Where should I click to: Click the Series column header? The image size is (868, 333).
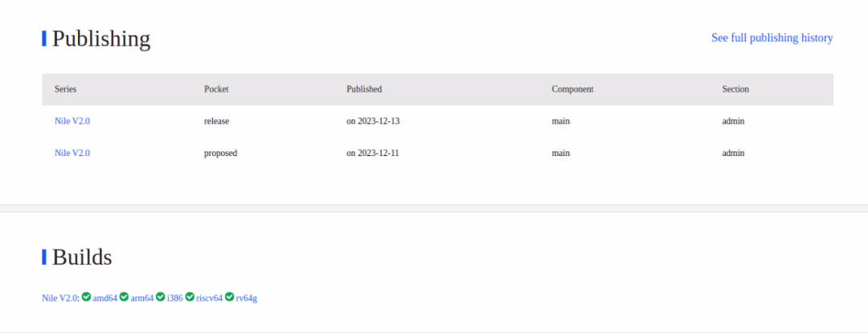[65, 89]
